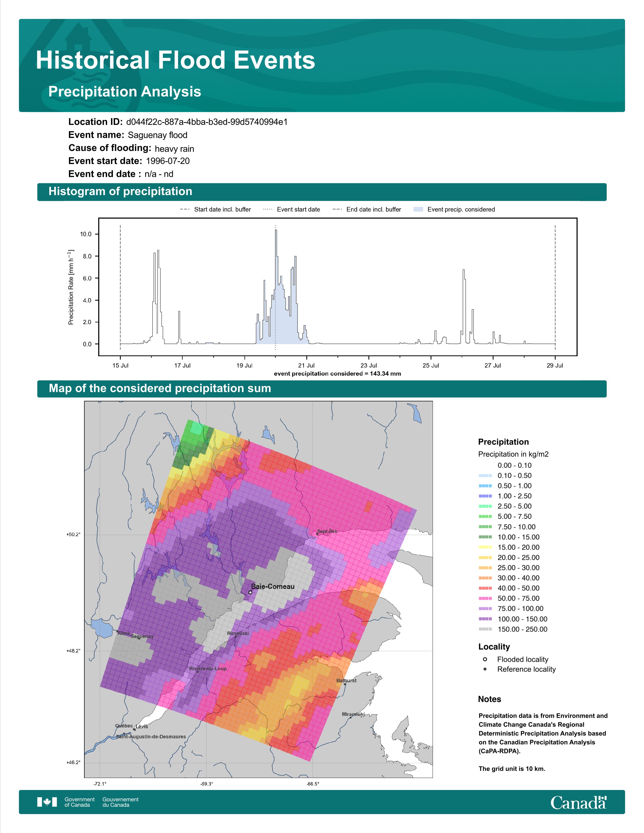Click the Reference locality legend dot
Viewport: 644px width, 833px height.
(x=485, y=669)
